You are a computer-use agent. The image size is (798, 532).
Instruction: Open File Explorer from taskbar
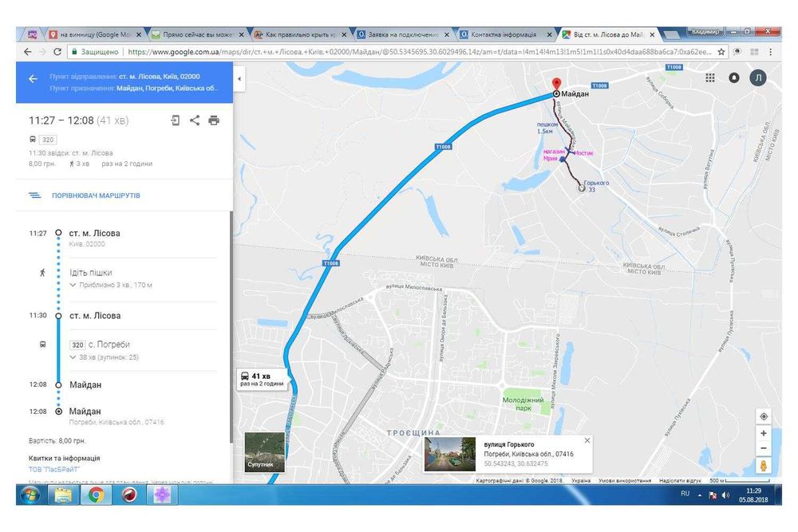click(x=64, y=495)
